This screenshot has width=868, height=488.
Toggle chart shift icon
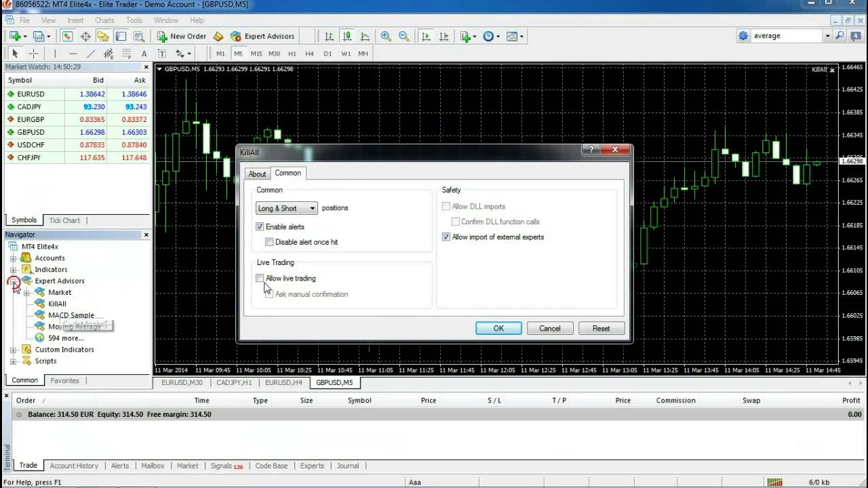(x=443, y=36)
